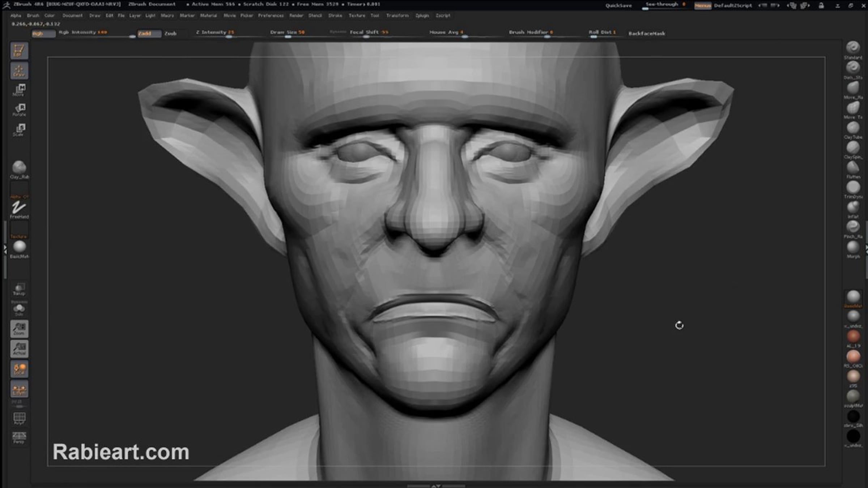868x488 pixels.
Task: Pick the ClayTubes brush
Action: pyautogui.click(x=853, y=128)
